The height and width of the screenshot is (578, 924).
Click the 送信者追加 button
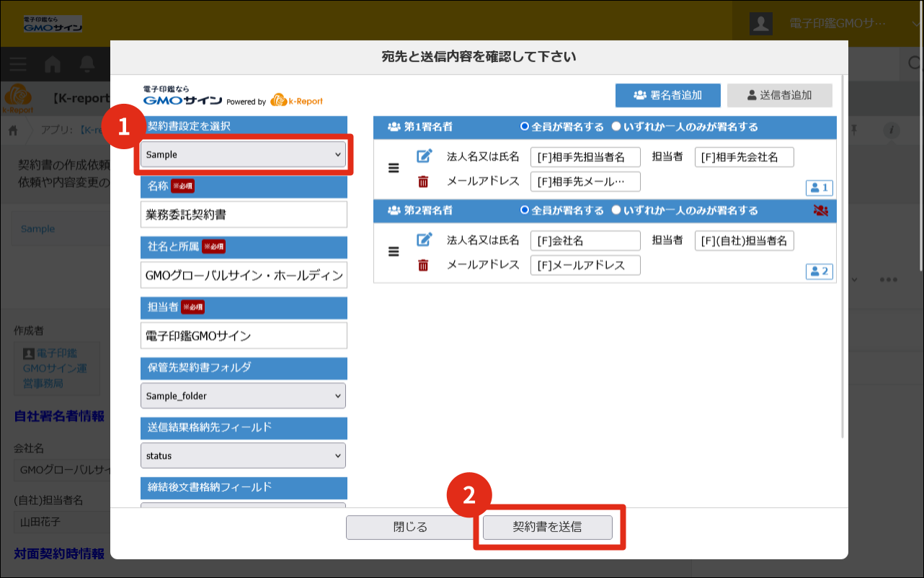(x=779, y=95)
